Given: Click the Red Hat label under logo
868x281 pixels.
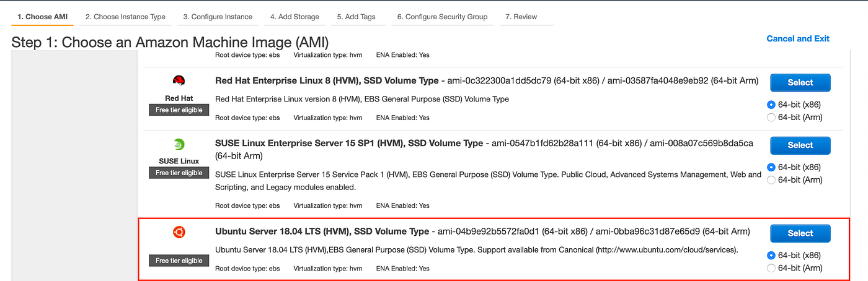Looking at the screenshot, I should (179, 98).
